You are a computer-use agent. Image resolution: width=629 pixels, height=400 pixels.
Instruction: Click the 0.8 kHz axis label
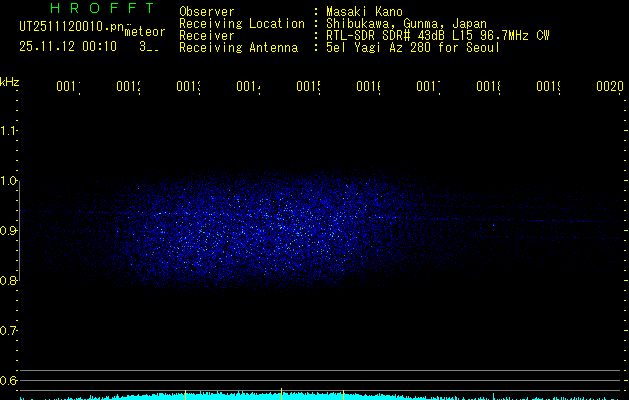click(9, 281)
